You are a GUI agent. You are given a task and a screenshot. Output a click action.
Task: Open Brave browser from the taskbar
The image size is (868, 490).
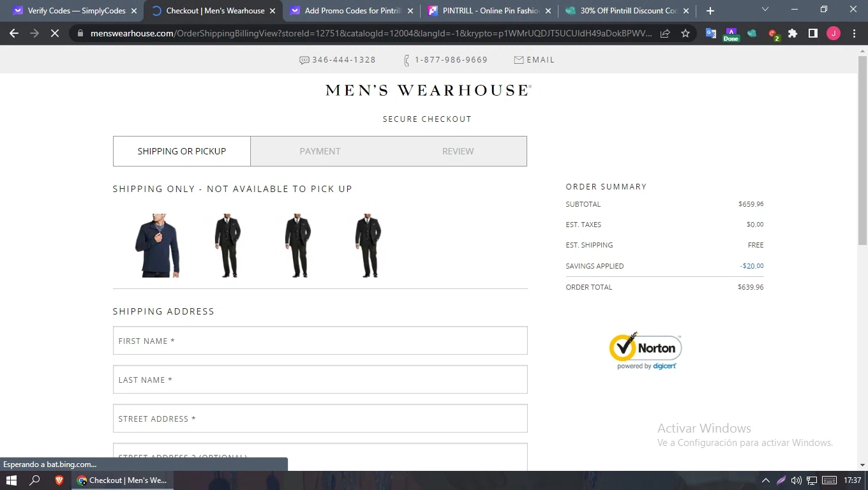(59, 480)
